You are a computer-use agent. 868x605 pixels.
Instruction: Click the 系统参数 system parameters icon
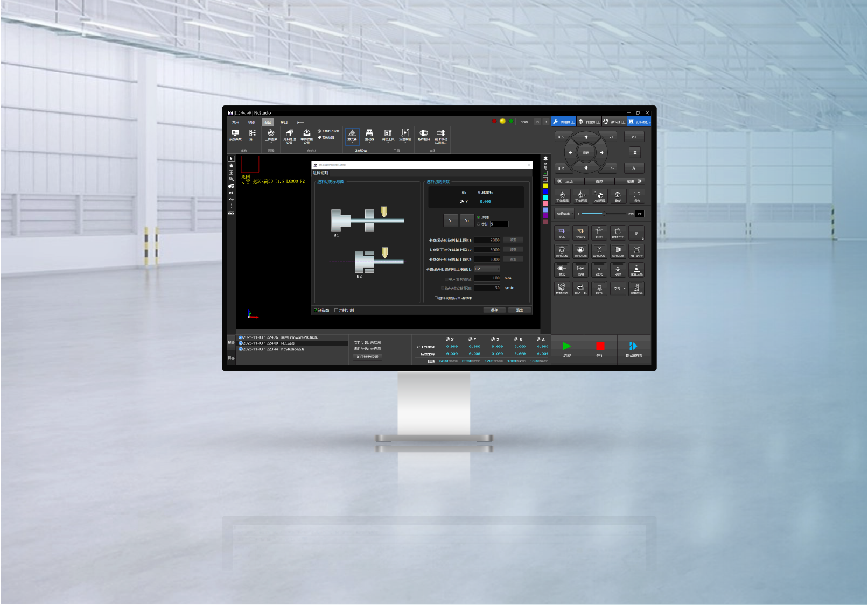[x=235, y=135]
